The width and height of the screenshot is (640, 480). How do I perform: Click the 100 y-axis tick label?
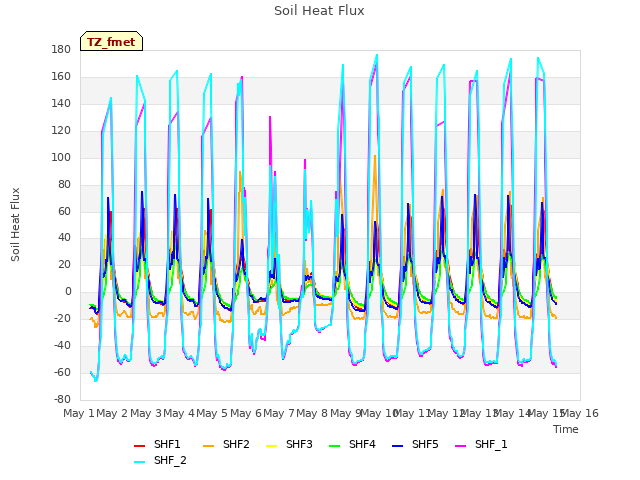[x=61, y=158]
